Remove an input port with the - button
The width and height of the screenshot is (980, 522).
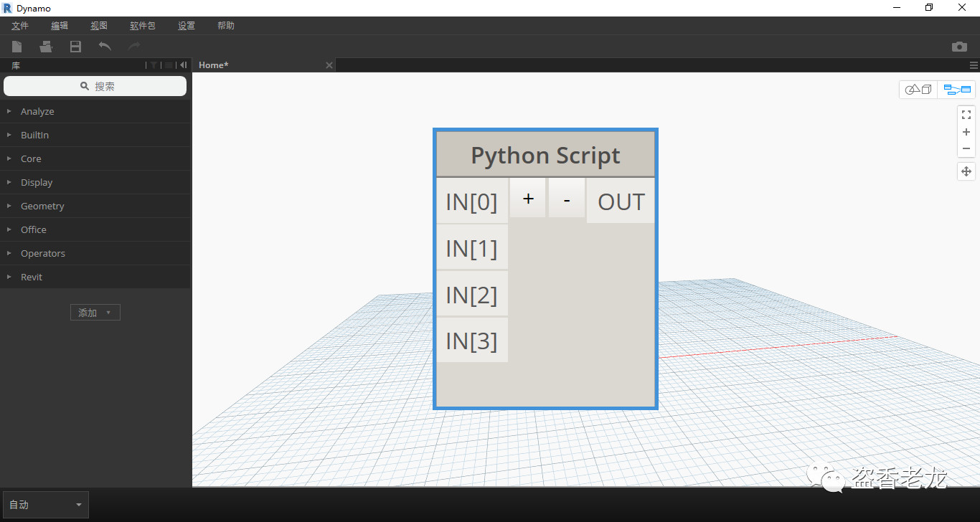click(x=567, y=199)
